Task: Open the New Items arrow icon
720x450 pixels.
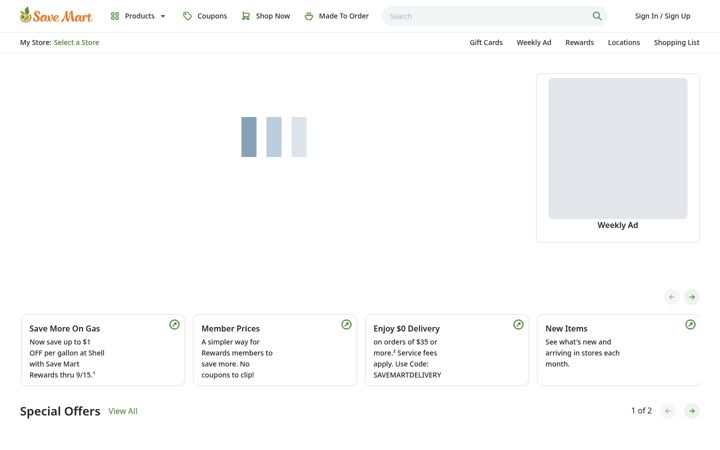Action: 690,325
